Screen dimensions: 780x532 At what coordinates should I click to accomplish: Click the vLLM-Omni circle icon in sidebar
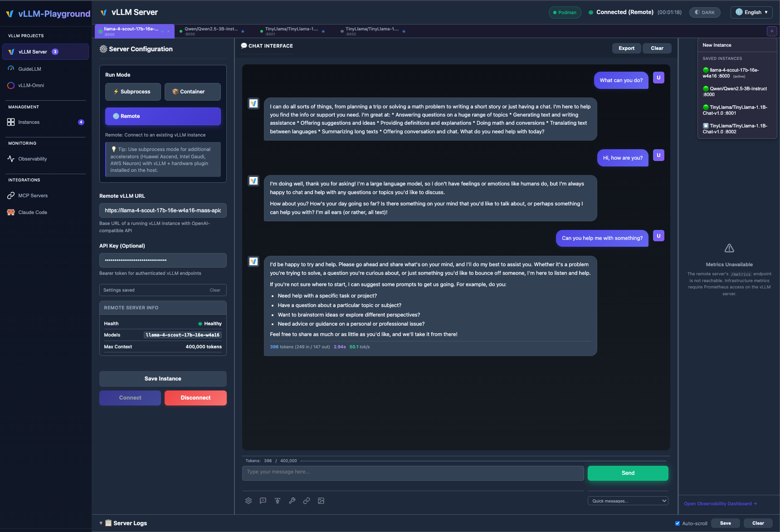11,85
